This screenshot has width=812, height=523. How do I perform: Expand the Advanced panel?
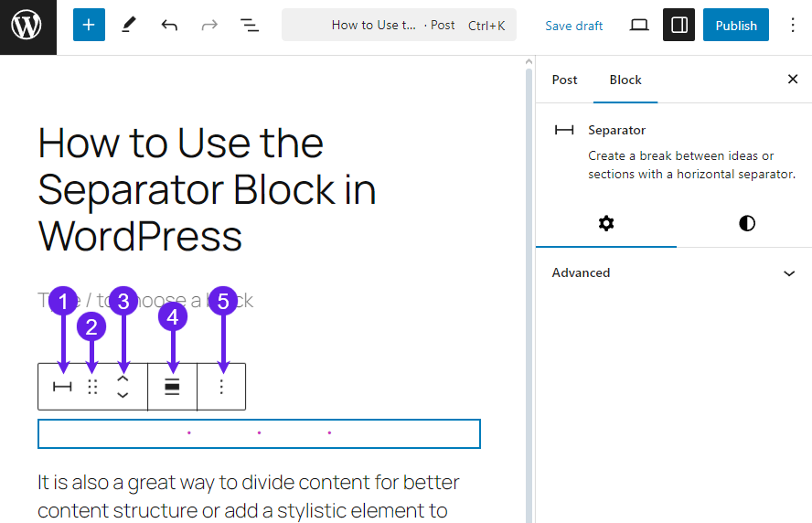click(x=674, y=272)
